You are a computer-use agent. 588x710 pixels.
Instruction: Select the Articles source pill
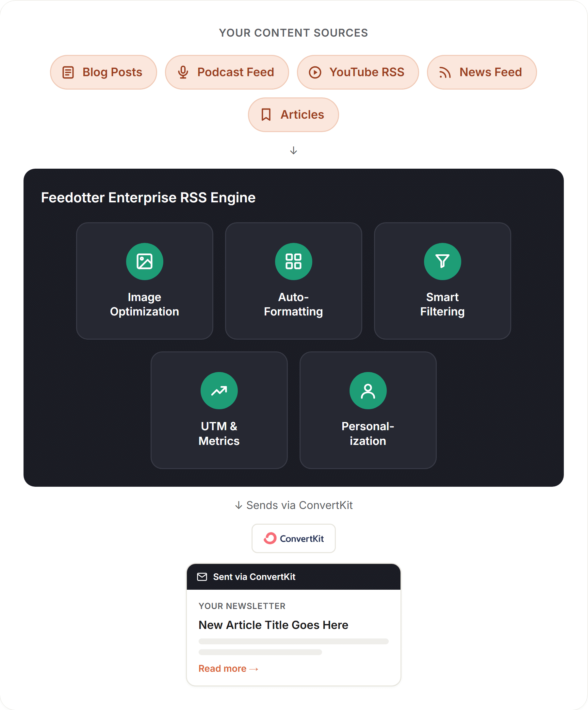[x=293, y=115]
